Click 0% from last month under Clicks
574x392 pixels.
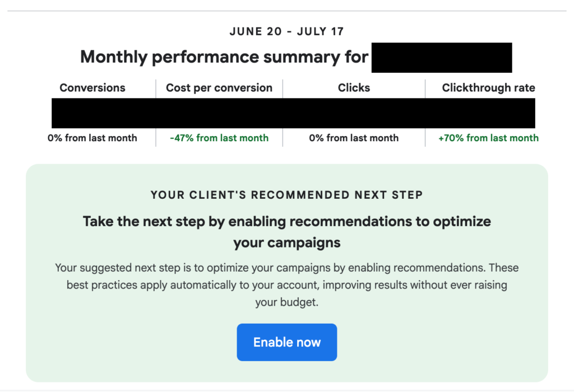click(x=354, y=138)
